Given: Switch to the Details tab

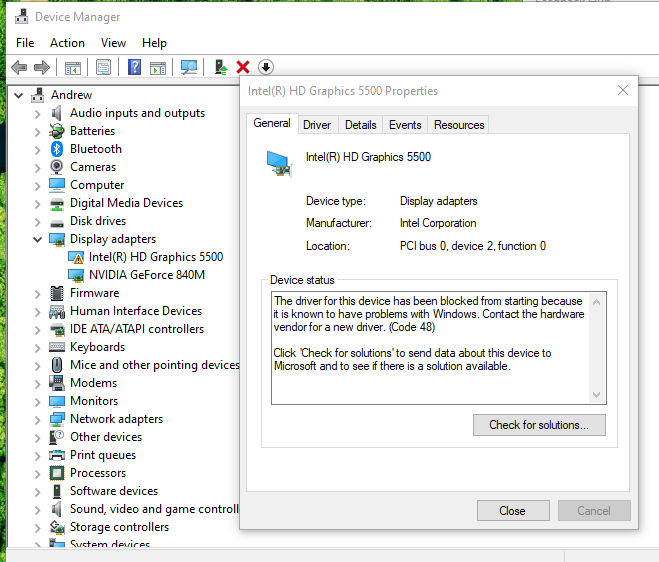Looking at the screenshot, I should [361, 125].
